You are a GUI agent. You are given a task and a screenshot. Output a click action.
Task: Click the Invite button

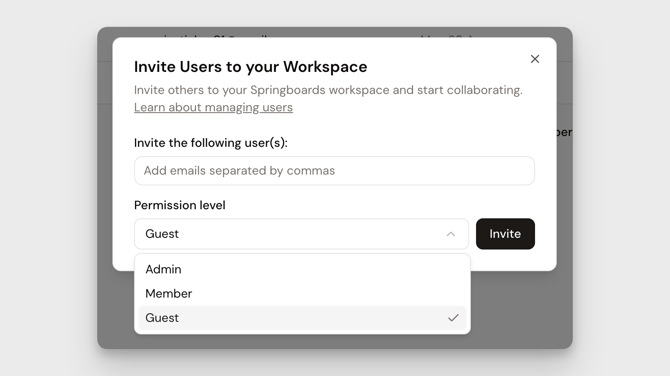pos(505,234)
